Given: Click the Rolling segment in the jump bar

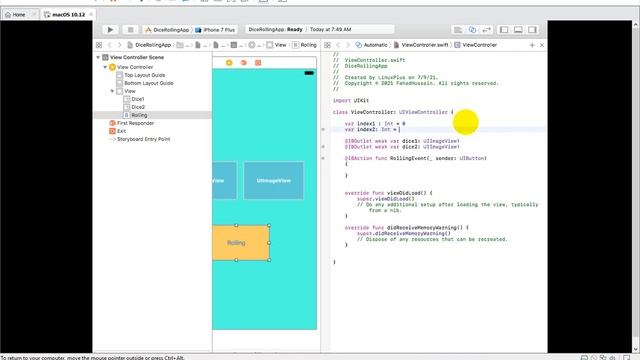Looking at the screenshot, I should click(x=304, y=45).
